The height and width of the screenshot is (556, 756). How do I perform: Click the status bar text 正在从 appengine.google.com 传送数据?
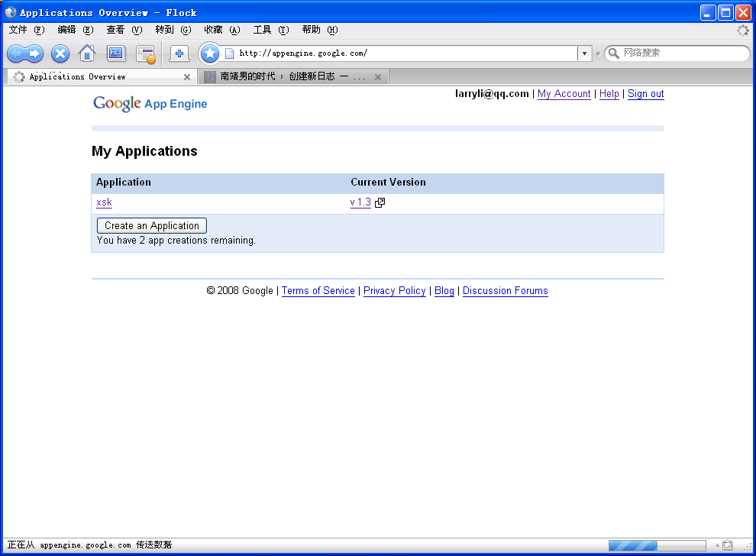[89, 545]
